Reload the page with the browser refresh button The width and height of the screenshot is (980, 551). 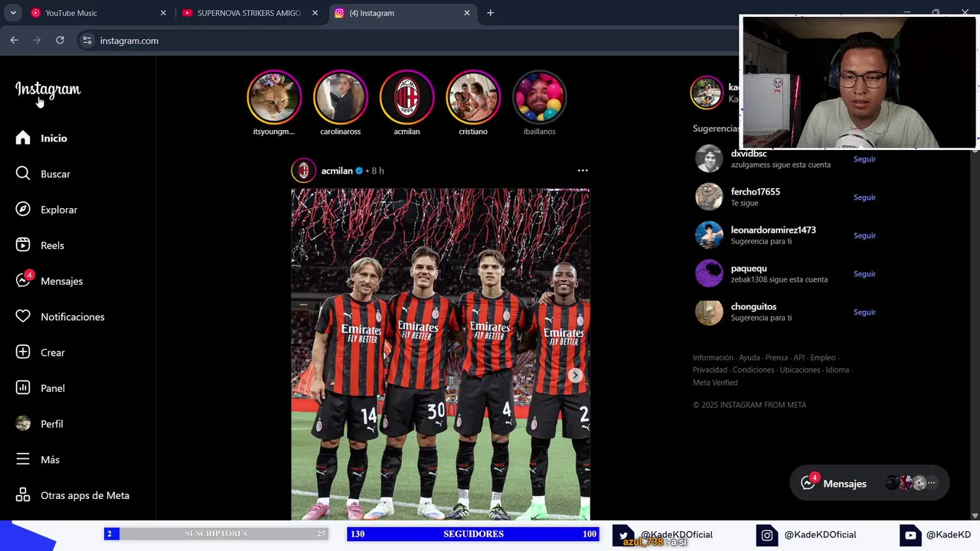[60, 40]
